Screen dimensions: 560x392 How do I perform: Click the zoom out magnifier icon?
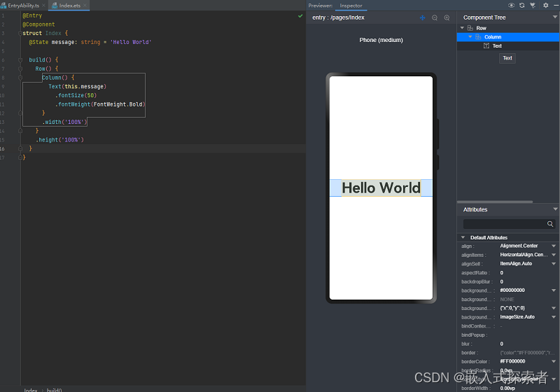(x=435, y=18)
